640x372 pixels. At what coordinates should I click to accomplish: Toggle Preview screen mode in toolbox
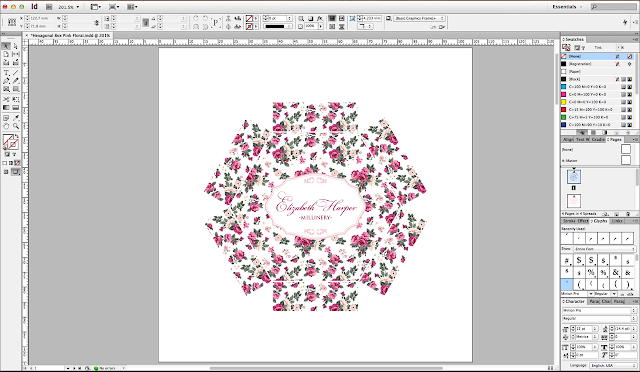(x=15, y=172)
